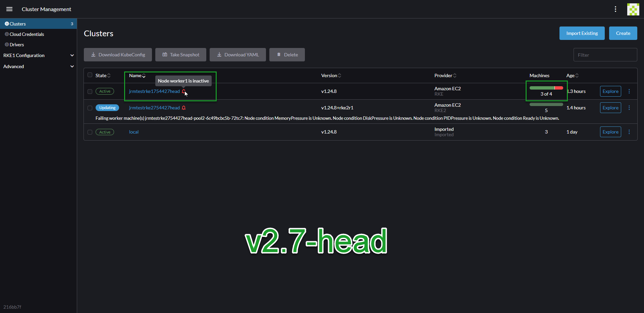Click inside the Filter input field
Image resolution: width=644 pixels, height=313 pixels.
pyautogui.click(x=605, y=55)
